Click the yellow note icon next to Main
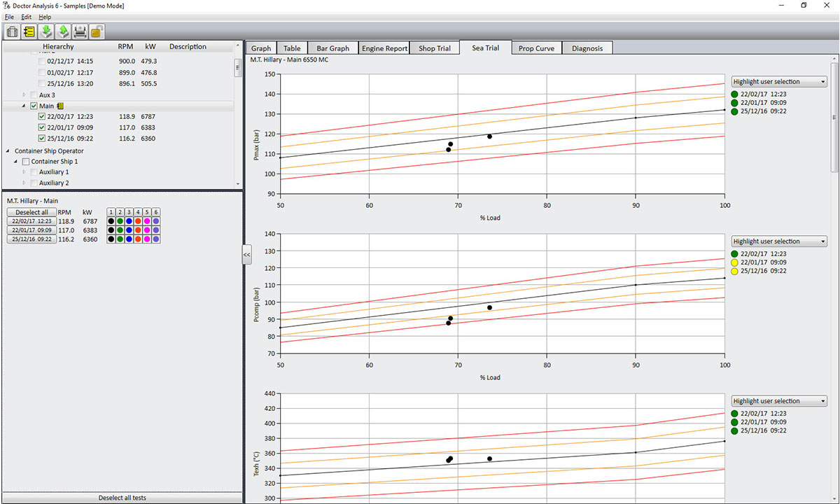Screen dimensions: 840x504 click(60, 106)
